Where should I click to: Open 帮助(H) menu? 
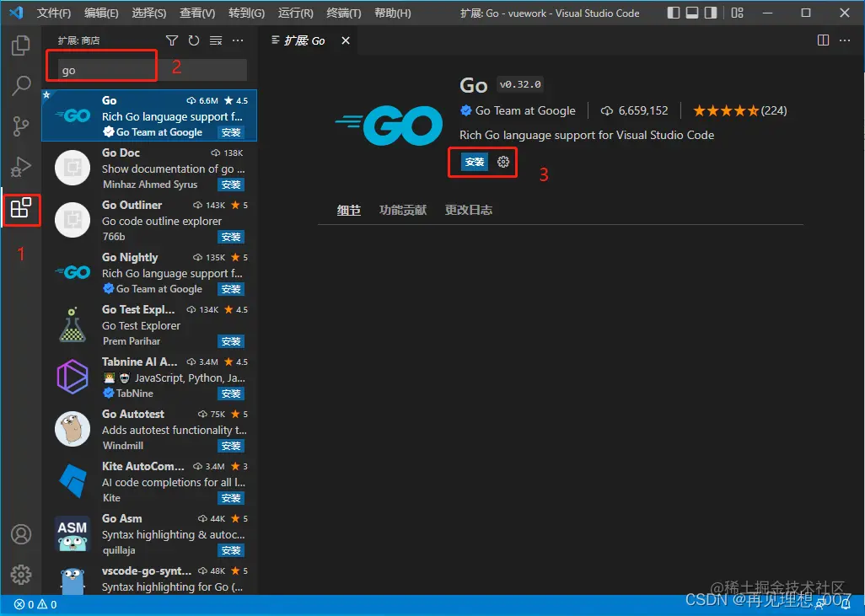(x=392, y=13)
